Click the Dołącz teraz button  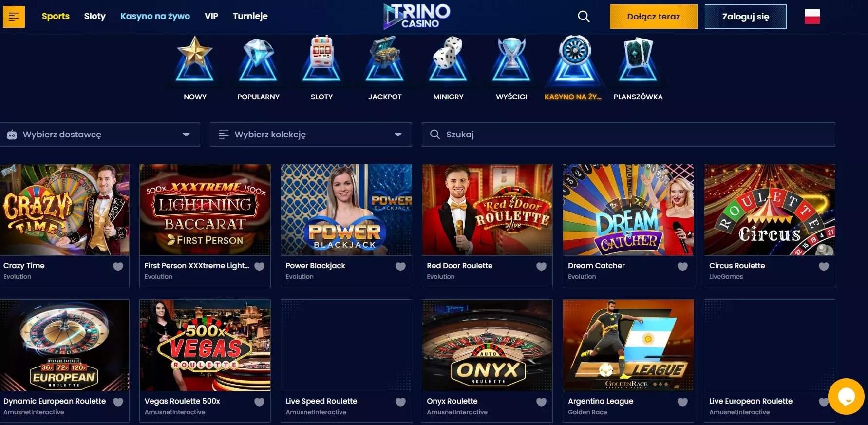click(653, 17)
